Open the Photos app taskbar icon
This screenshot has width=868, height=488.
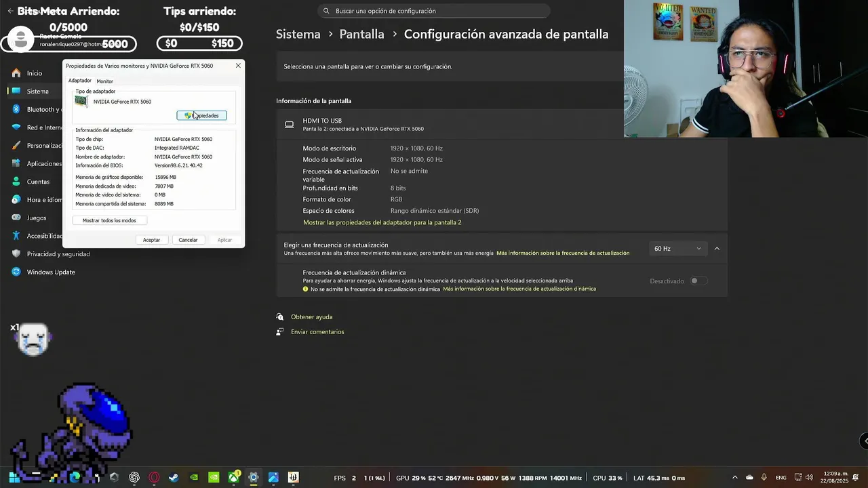tap(273, 478)
